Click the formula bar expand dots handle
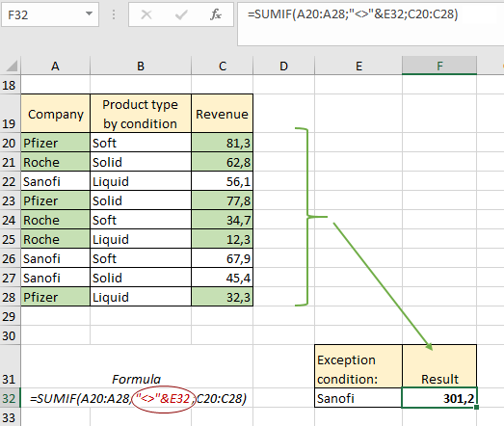This screenshot has width=504, height=426. coord(114,14)
